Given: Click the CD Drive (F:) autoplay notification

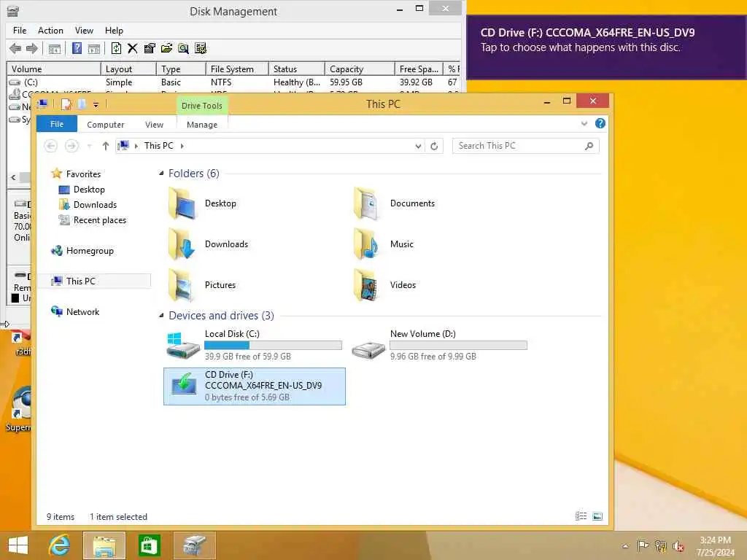Looking at the screenshot, I should (x=606, y=47).
